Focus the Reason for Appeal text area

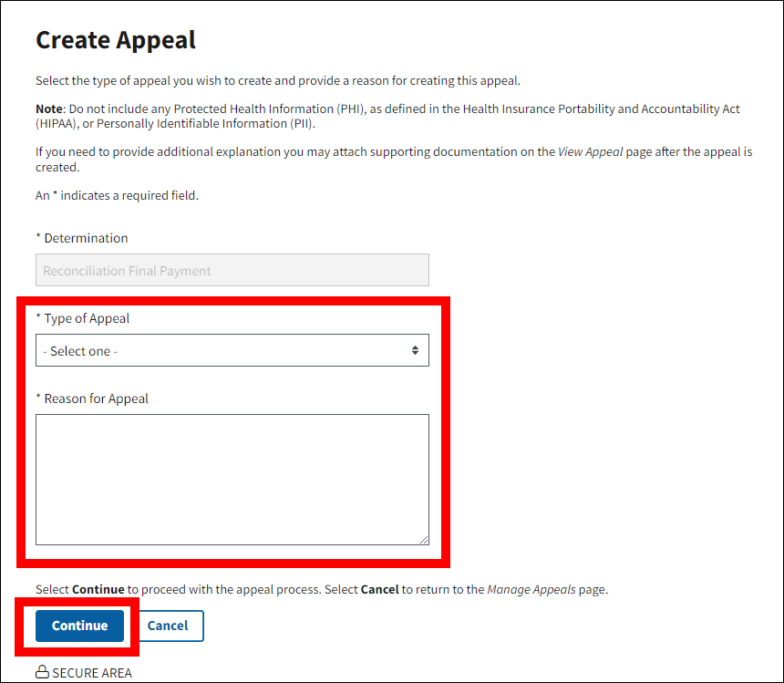[232, 479]
